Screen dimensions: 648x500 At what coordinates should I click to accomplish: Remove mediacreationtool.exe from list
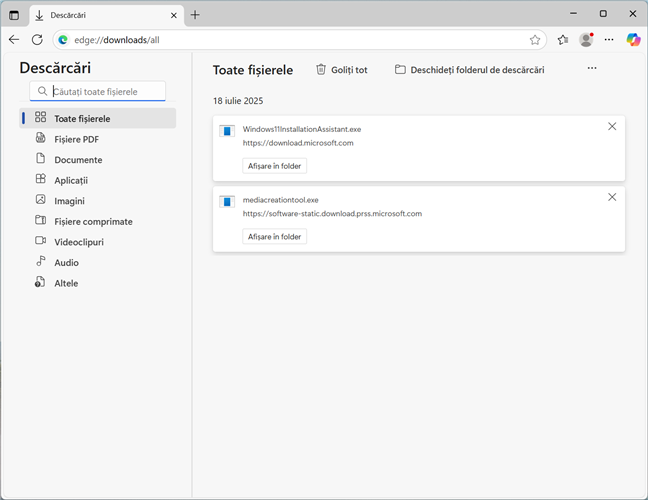pyautogui.click(x=612, y=198)
